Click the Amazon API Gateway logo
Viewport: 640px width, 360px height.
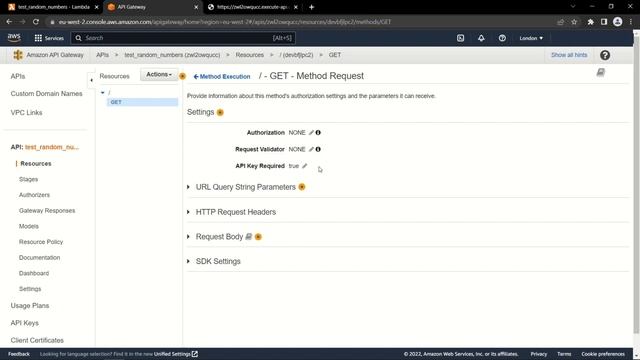(18, 55)
